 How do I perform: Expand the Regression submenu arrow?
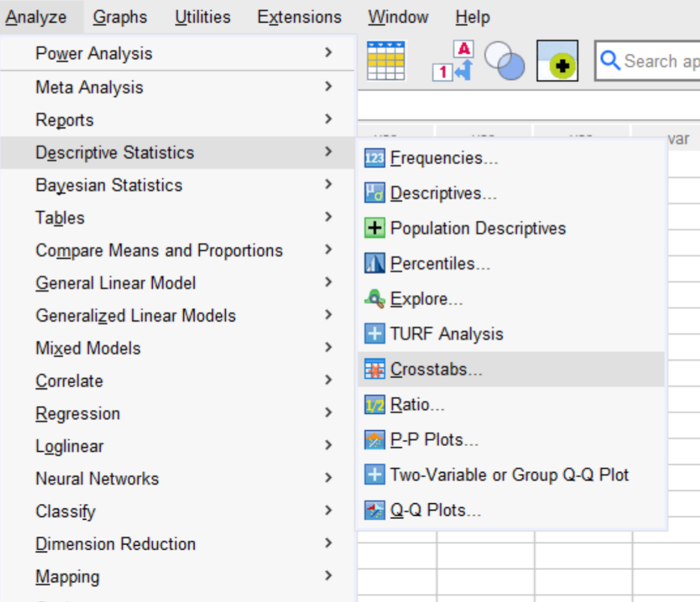329,413
